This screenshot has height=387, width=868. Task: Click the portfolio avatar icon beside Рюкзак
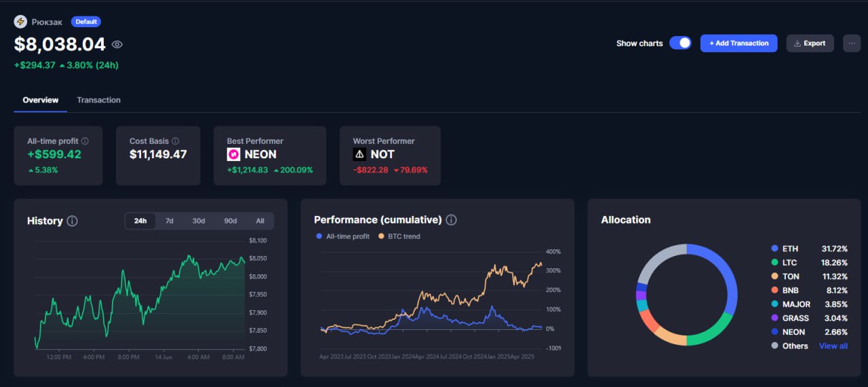pos(20,22)
